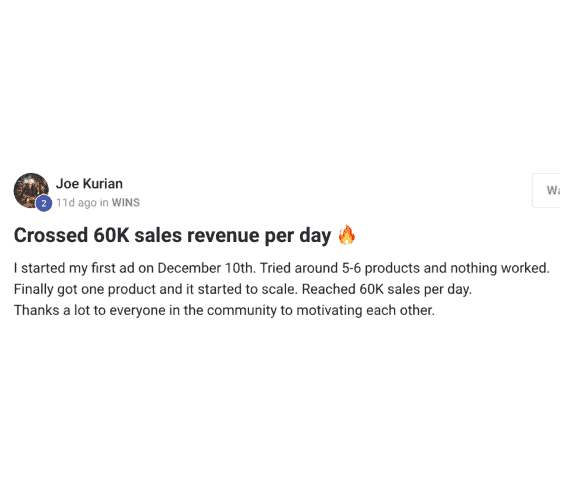
Task: Click 'per day' in the post title
Action: coord(298,236)
